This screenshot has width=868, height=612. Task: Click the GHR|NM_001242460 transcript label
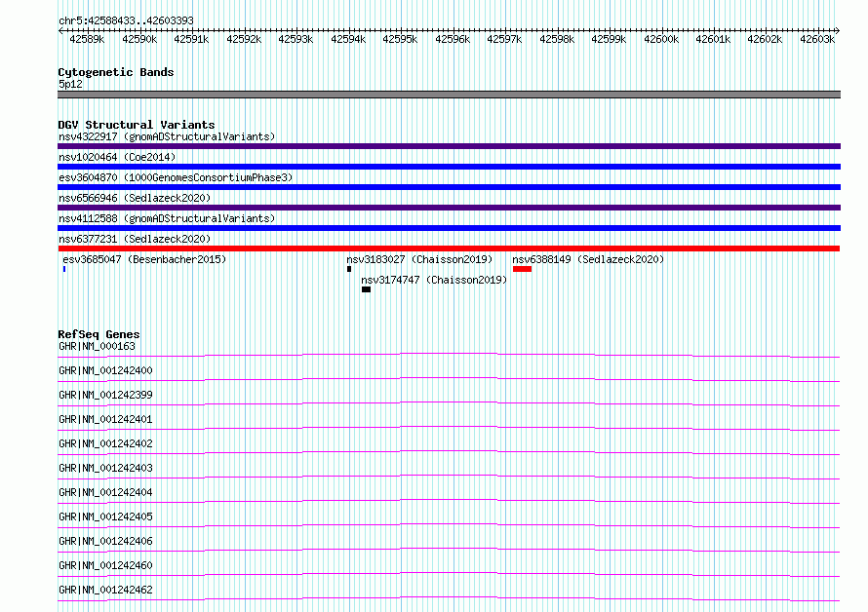coord(105,565)
